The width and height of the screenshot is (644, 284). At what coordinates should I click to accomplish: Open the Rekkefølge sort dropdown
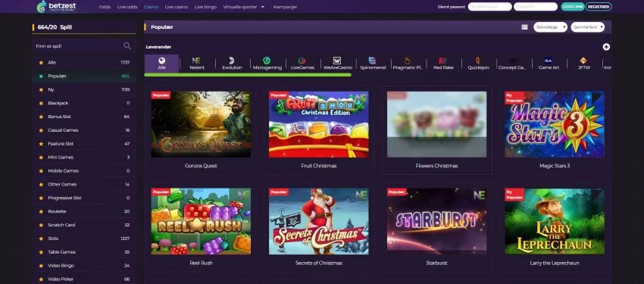tap(550, 27)
